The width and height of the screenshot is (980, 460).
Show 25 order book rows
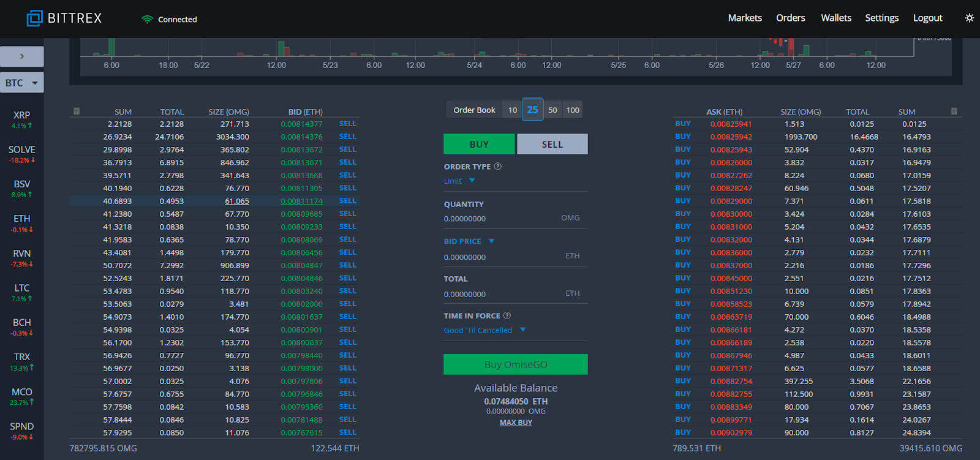[x=533, y=110]
